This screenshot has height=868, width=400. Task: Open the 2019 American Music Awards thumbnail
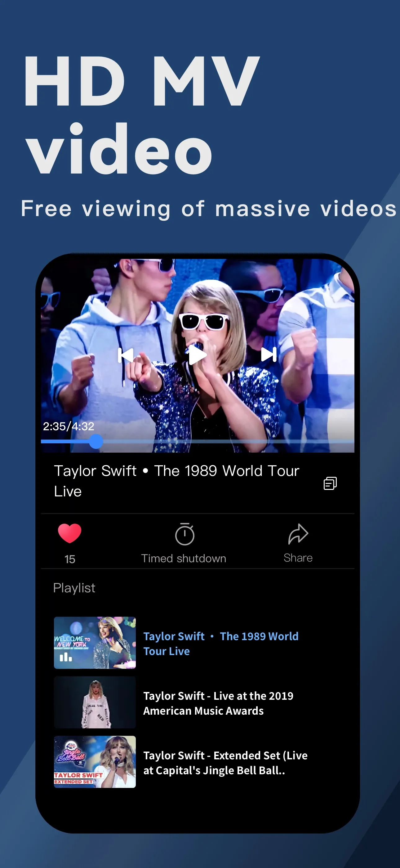95,702
